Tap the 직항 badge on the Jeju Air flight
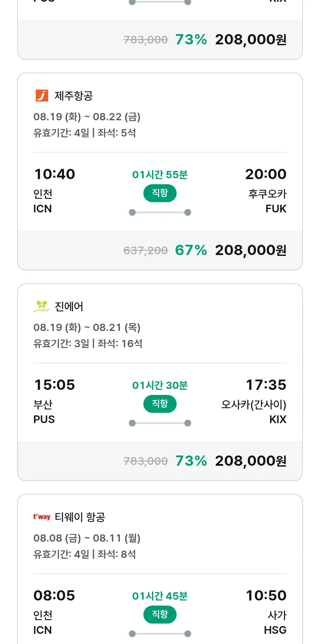The width and height of the screenshot is (320, 644). coord(160,193)
